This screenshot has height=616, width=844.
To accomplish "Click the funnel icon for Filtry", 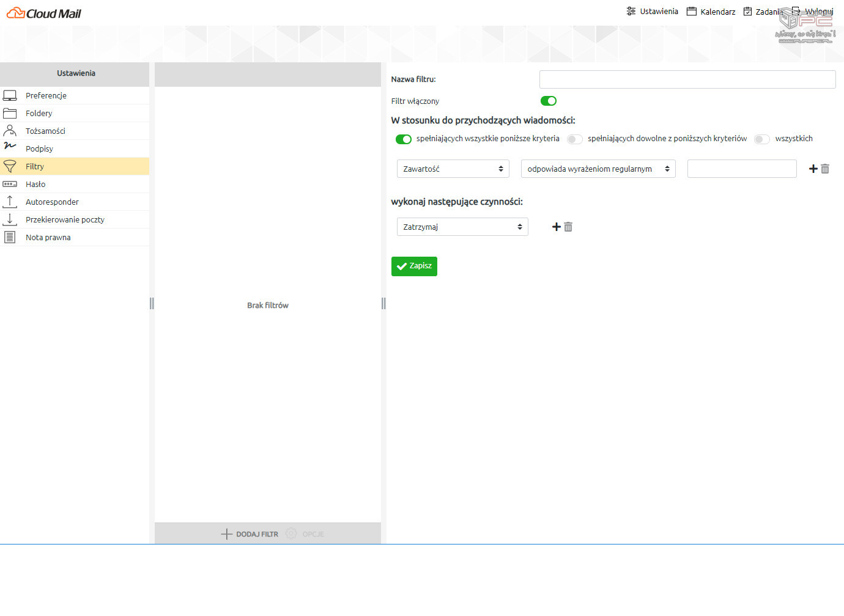I will pos(10,166).
